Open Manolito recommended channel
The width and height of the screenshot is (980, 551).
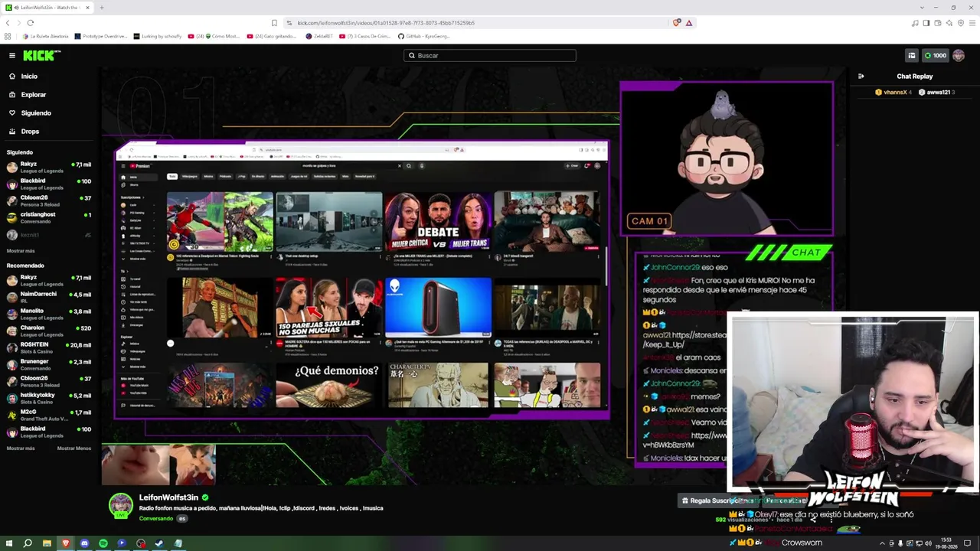[49, 314]
